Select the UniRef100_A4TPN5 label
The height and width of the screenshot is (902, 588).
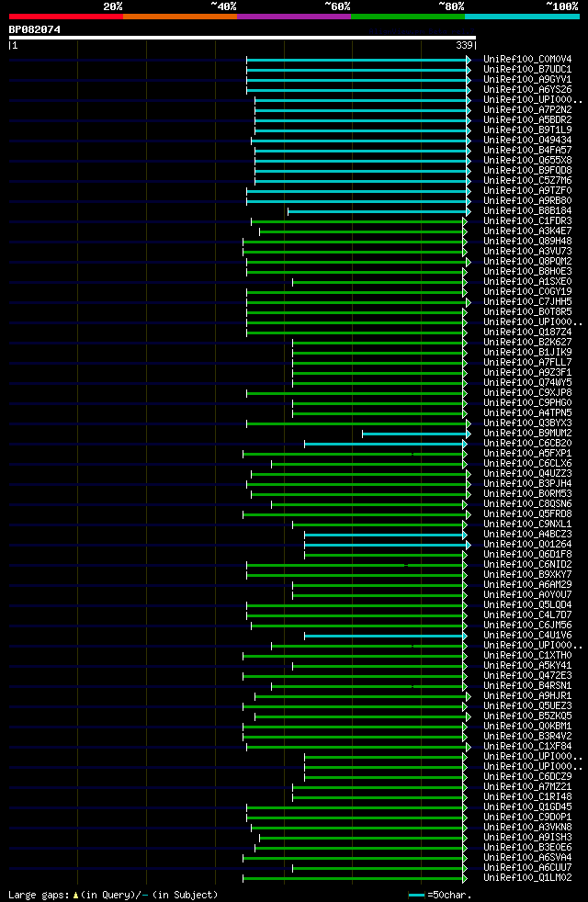coord(527,413)
